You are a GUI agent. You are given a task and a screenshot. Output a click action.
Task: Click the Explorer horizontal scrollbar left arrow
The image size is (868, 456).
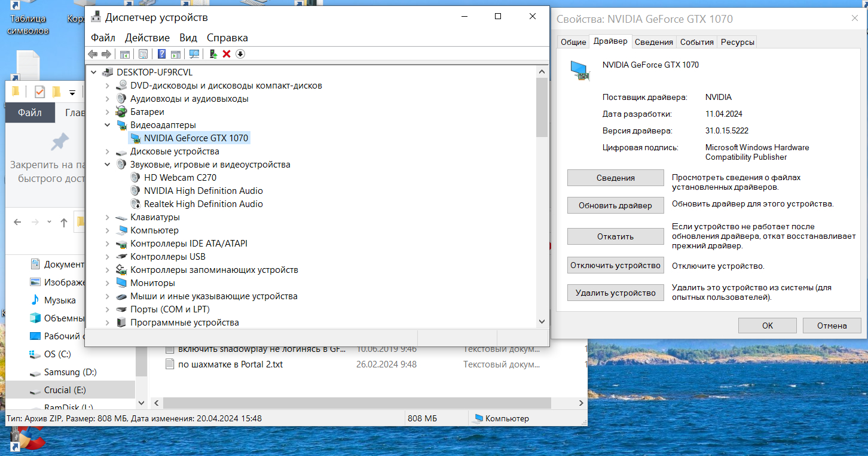coord(157,403)
